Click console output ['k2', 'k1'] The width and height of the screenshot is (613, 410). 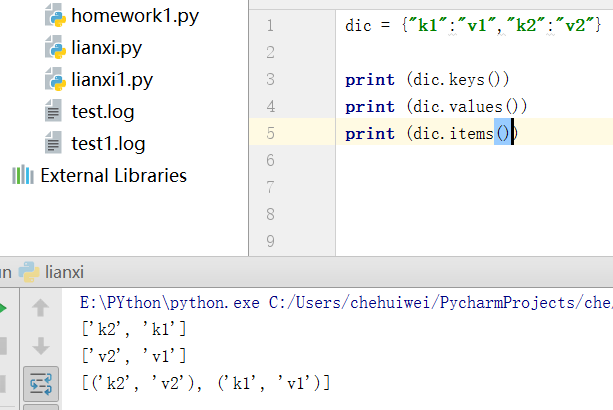tap(134, 329)
